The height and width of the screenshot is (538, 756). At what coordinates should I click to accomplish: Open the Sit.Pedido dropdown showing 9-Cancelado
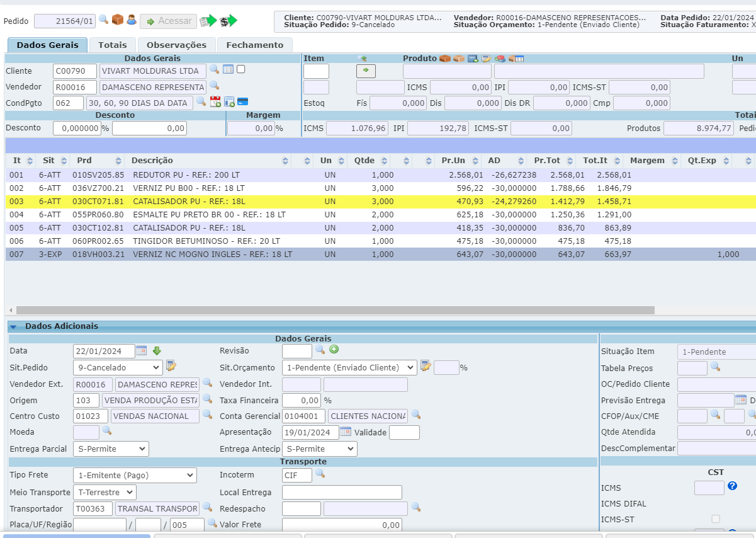pos(118,367)
